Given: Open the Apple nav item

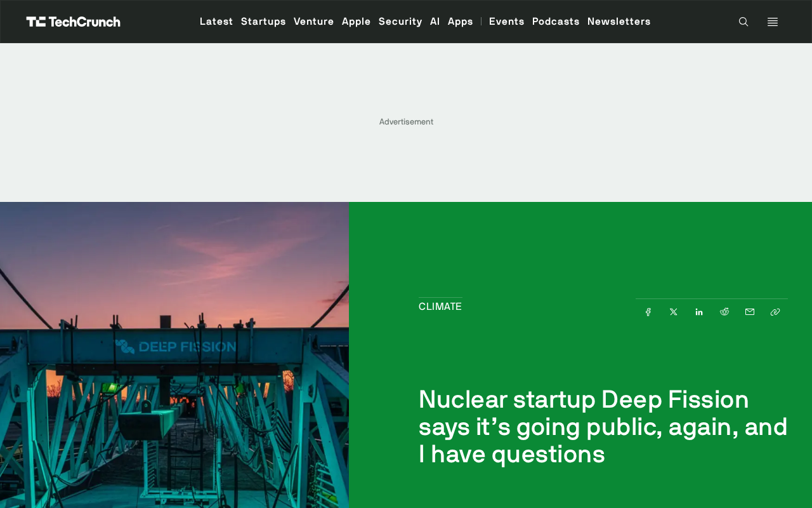Looking at the screenshot, I should point(357,22).
